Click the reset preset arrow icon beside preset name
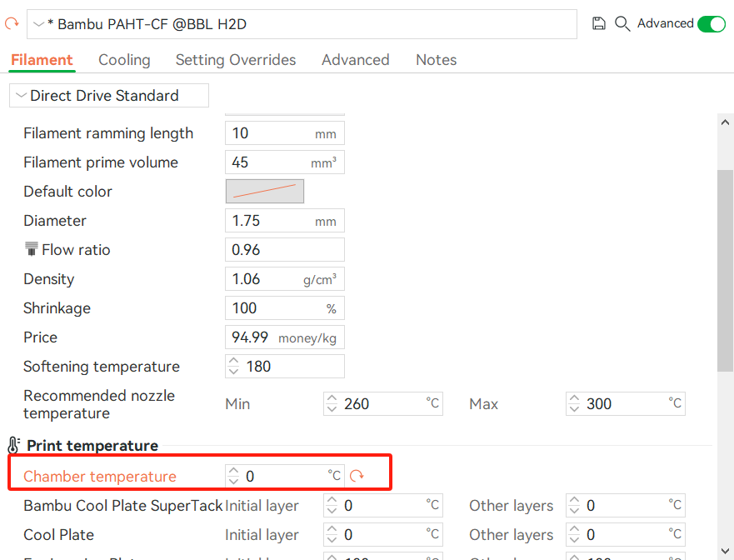 pos(11,23)
